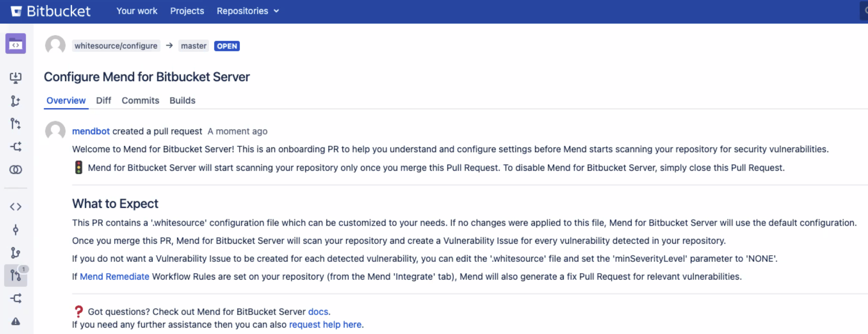Image resolution: width=868 pixels, height=334 pixels.
Task: Click the whitesource/configure source branch label
Action: pos(116,46)
